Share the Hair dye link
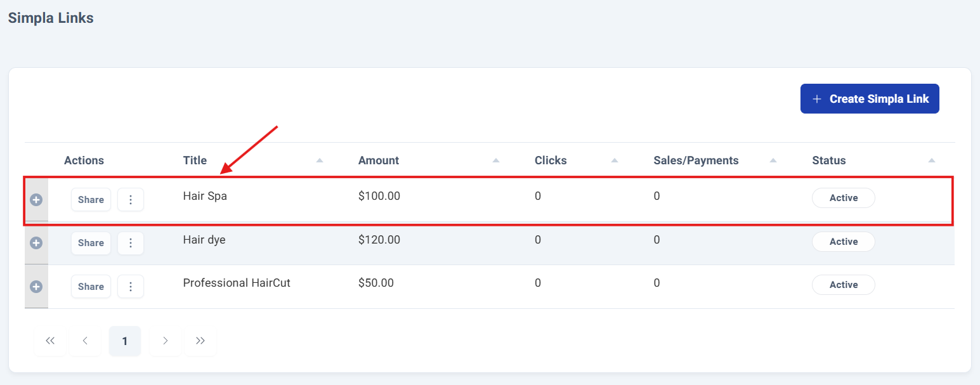The height and width of the screenshot is (385, 980). coord(91,243)
